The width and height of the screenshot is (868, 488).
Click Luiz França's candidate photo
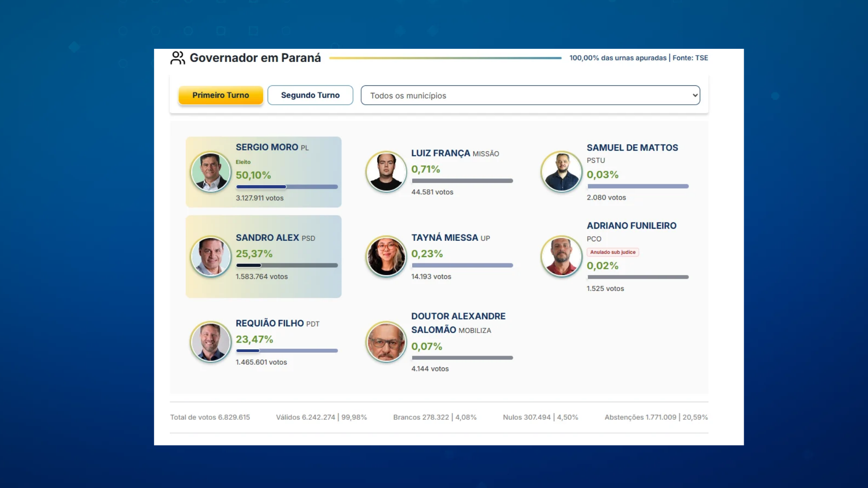click(x=386, y=171)
